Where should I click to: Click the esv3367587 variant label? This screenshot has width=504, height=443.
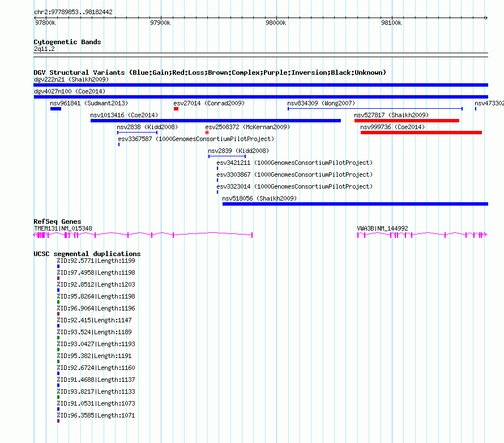click(x=196, y=139)
